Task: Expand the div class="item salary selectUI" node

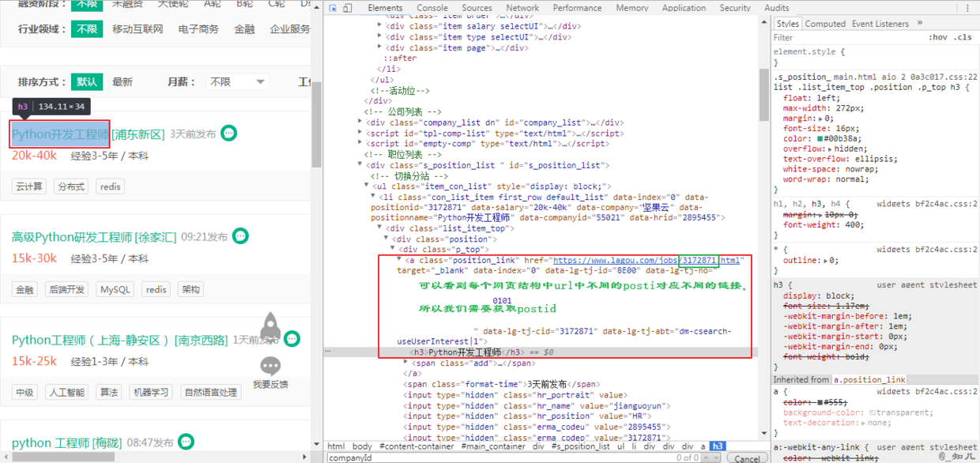Action: pyautogui.click(x=380, y=26)
